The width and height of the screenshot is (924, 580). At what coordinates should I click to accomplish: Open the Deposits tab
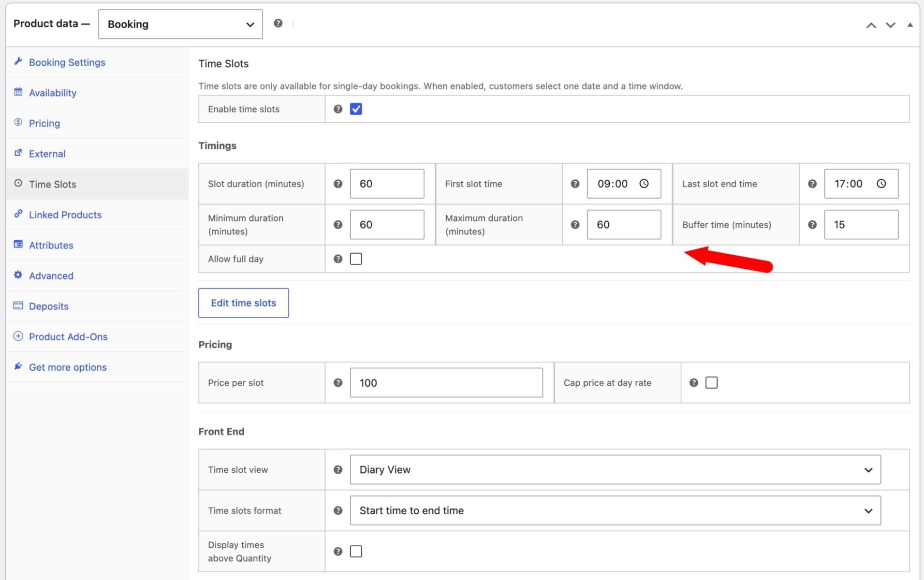[97, 306]
